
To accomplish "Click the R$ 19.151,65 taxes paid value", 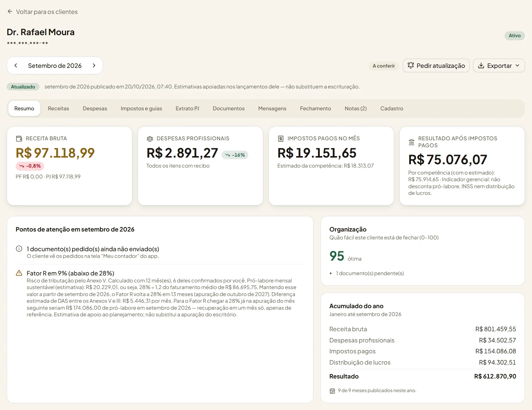I will tap(317, 153).
